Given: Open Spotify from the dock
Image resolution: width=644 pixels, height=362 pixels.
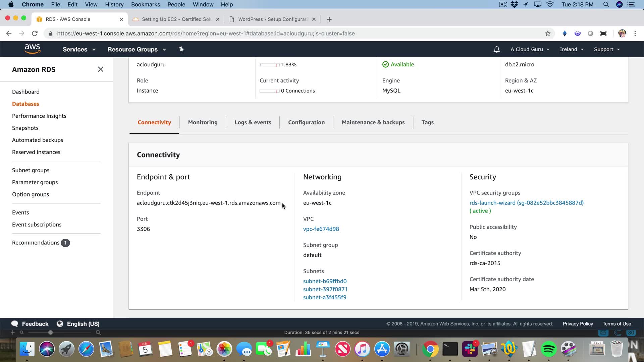Looking at the screenshot, I should click(x=549, y=349).
